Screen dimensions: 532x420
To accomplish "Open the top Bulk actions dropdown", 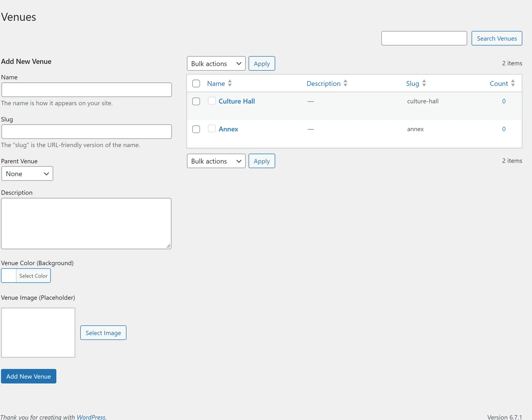I will pos(216,64).
